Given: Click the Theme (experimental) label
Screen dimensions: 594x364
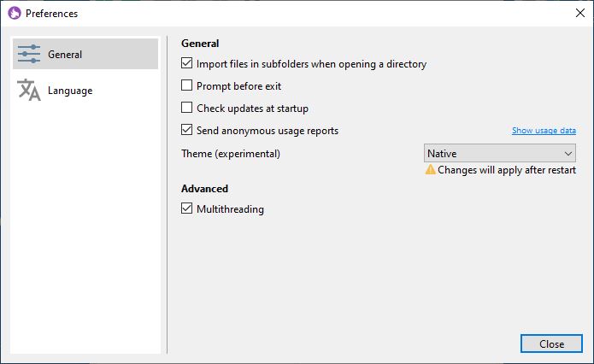Looking at the screenshot, I should pyautogui.click(x=231, y=154).
